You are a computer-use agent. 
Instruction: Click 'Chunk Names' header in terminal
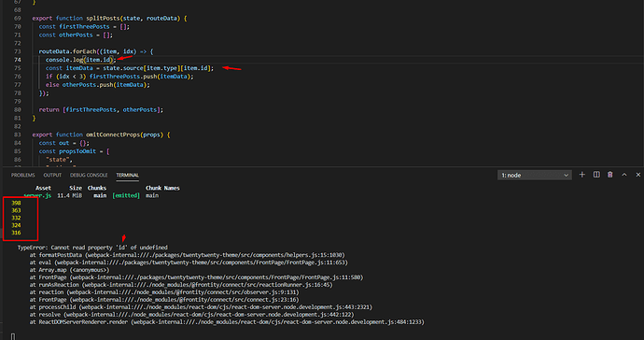pyautogui.click(x=162, y=188)
